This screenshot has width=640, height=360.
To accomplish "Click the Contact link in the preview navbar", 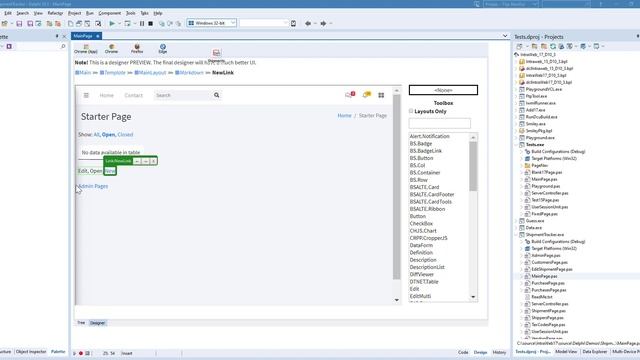I will click(133, 95).
